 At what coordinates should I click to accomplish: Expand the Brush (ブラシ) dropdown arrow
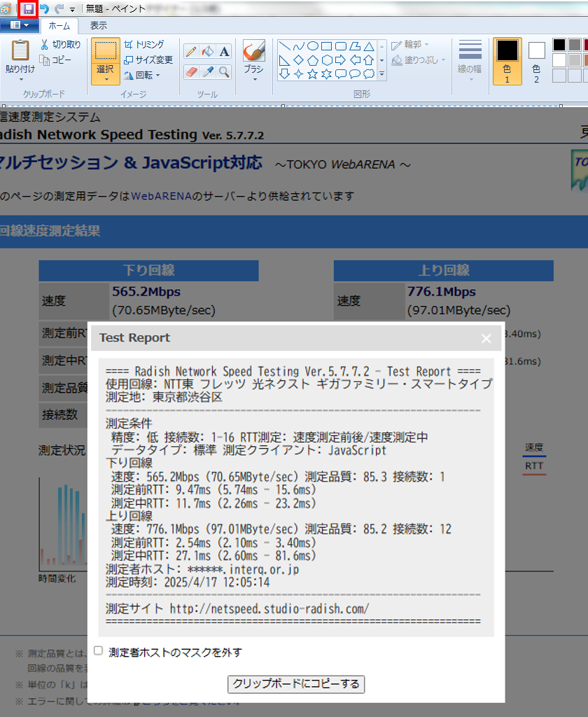(253, 79)
